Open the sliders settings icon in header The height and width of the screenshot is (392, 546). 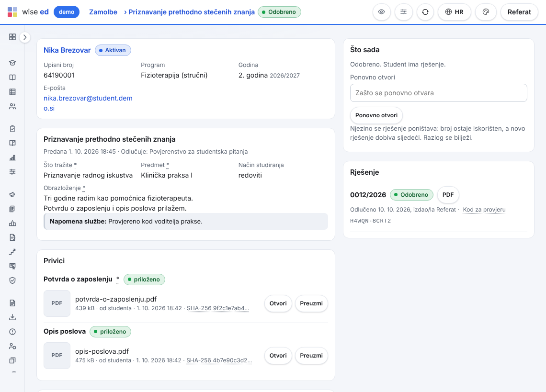[404, 12]
